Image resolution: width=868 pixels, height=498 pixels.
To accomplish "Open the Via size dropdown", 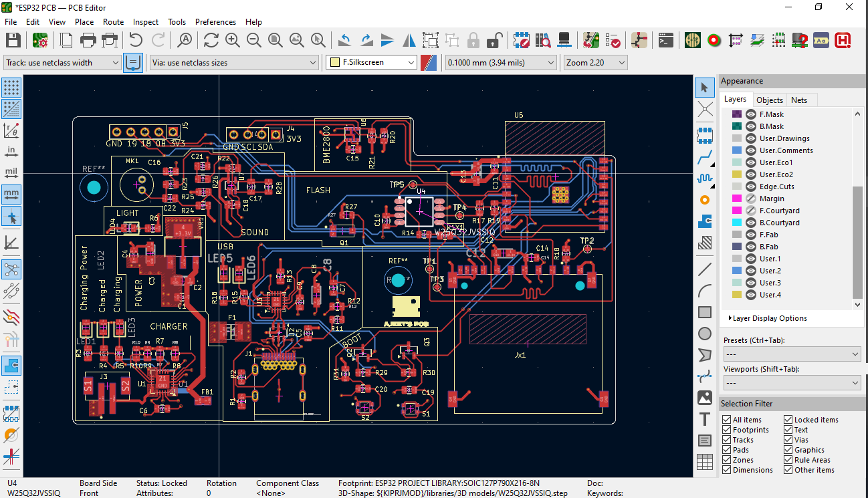I will pos(235,62).
